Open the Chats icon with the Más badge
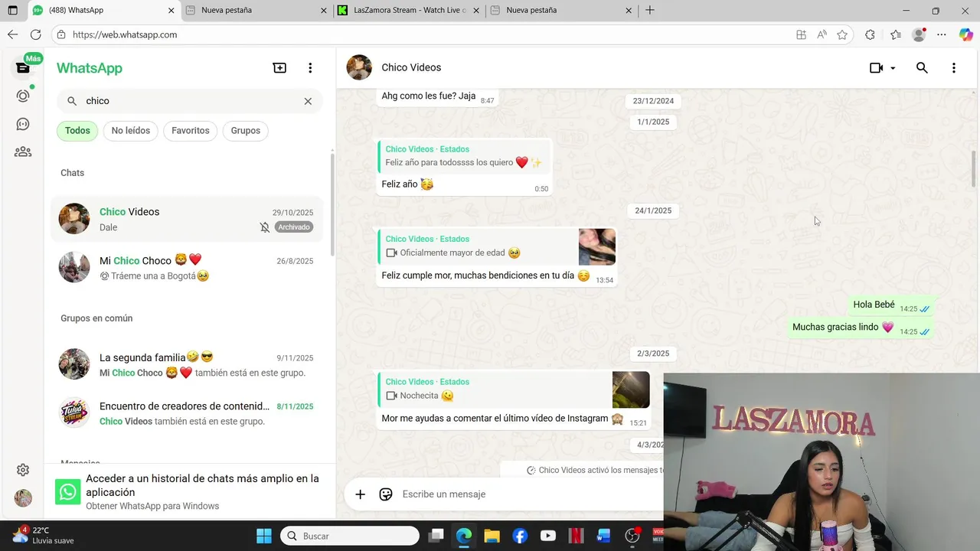This screenshot has width=980, height=551. pos(23,67)
